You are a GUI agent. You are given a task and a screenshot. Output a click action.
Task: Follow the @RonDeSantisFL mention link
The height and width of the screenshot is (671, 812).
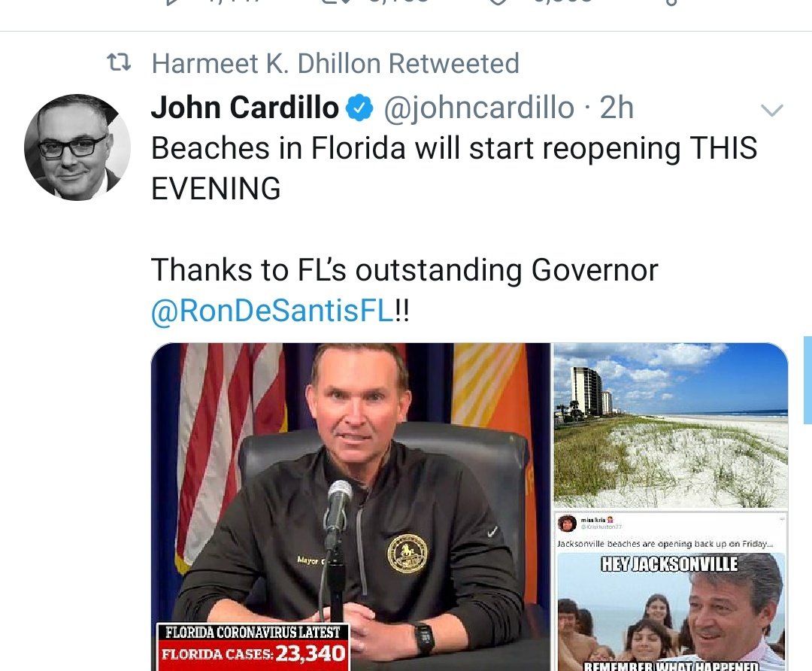point(272,311)
